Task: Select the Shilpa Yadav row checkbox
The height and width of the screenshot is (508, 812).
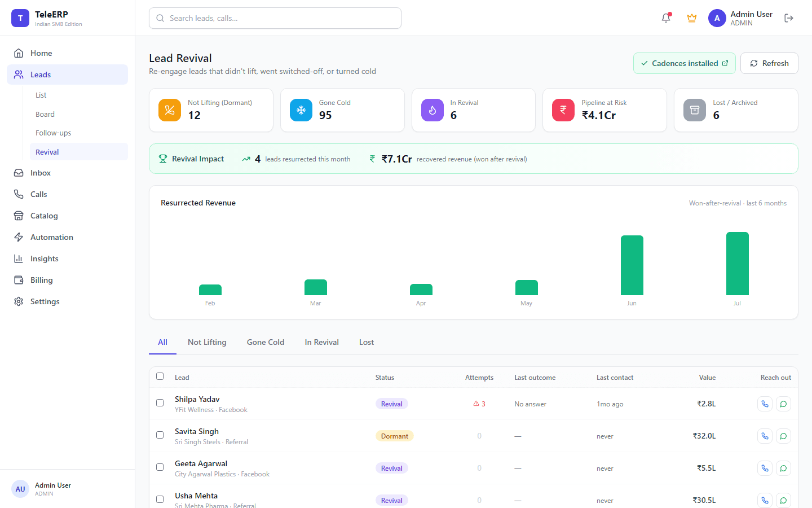Action: coord(160,403)
